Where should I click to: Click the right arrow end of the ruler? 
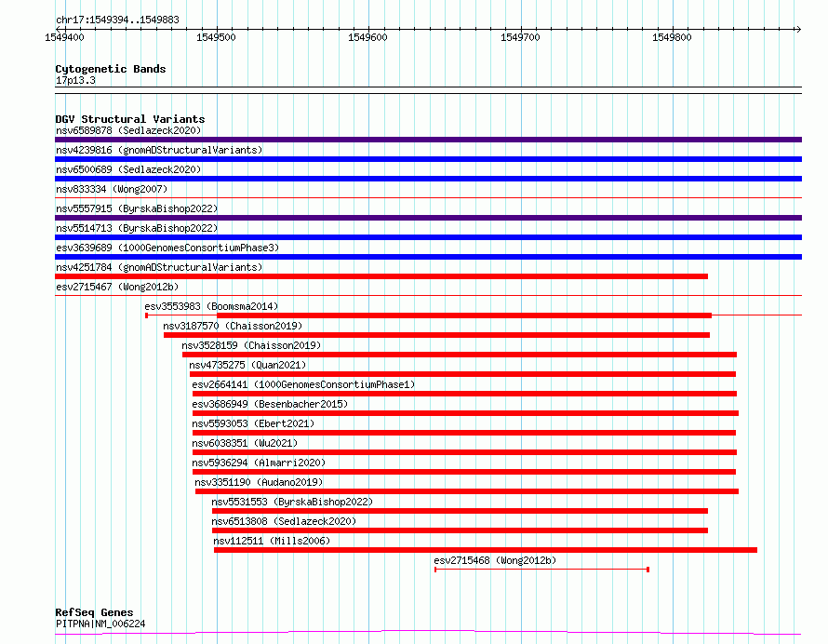click(x=798, y=29)
